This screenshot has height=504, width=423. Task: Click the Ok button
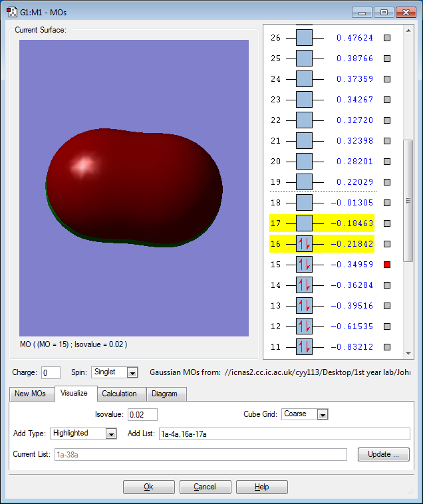point(148,487)
